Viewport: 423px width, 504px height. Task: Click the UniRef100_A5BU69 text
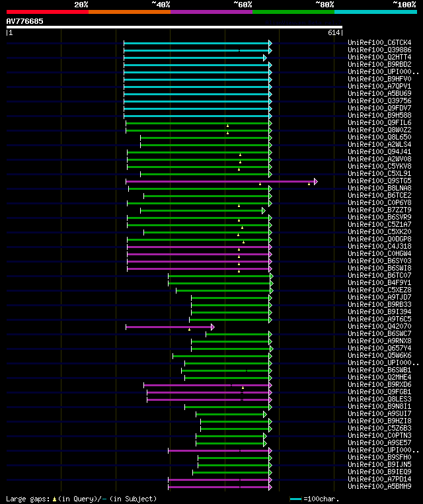(379, 93)
